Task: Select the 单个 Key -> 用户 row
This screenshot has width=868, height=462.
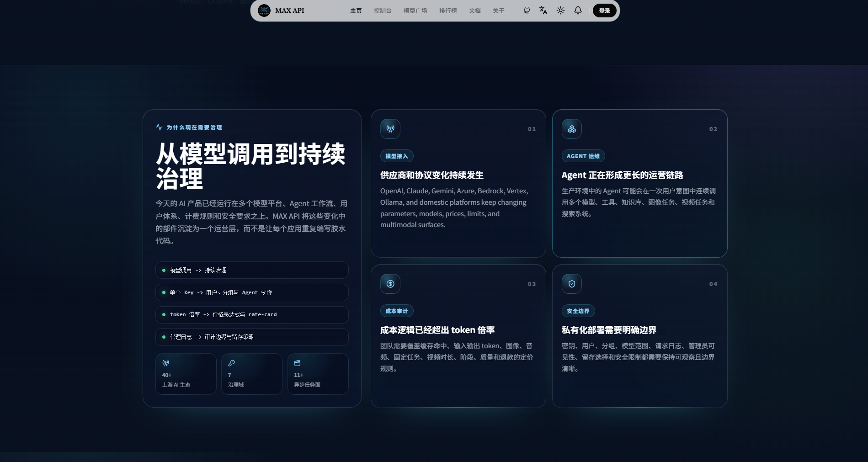Action: (252, 292)
